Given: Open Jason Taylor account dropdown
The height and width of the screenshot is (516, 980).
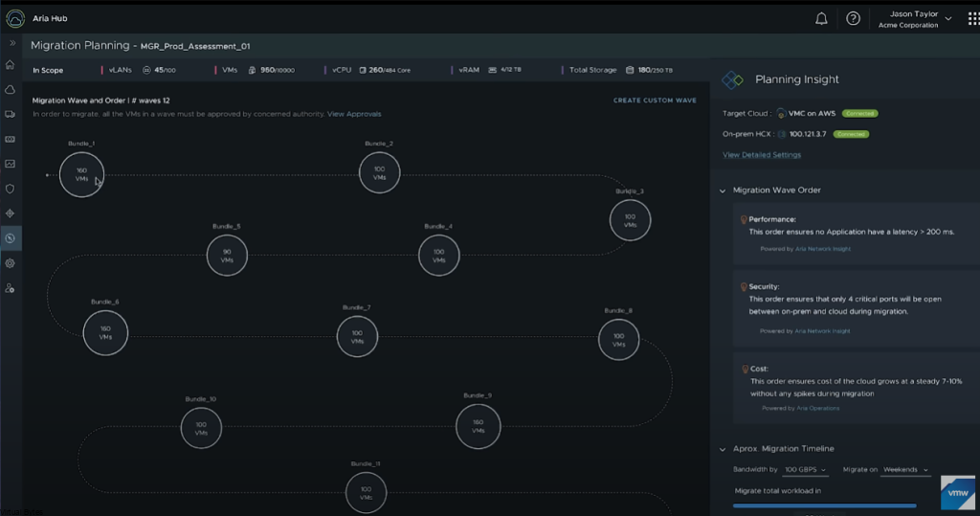Looking at the screenshot, I should 915,19.
